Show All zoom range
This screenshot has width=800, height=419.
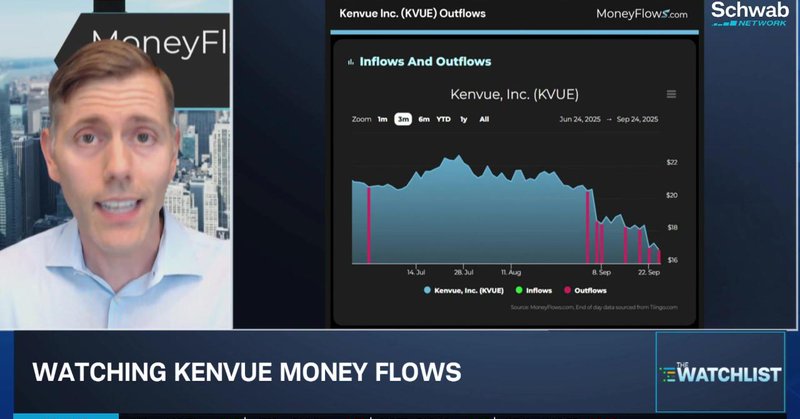[x=484, y=119]
